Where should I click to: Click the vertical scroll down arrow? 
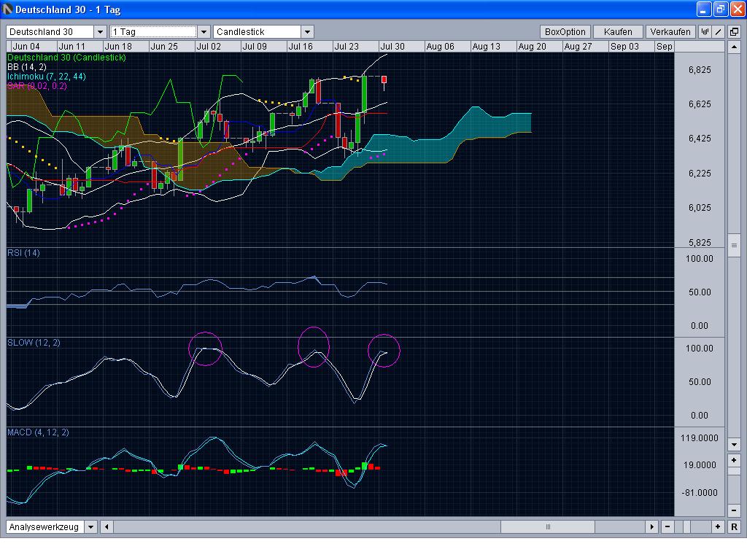(734, 445)
